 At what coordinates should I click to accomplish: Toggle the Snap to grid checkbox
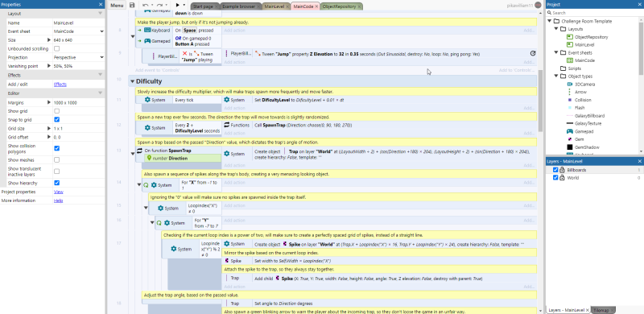56,120
